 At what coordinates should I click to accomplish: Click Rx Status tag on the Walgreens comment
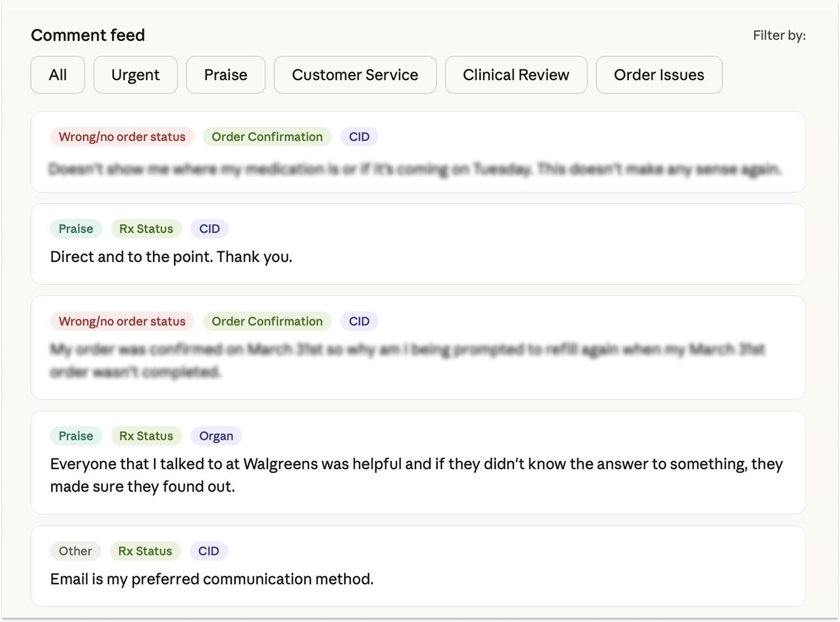coord(146,436)
